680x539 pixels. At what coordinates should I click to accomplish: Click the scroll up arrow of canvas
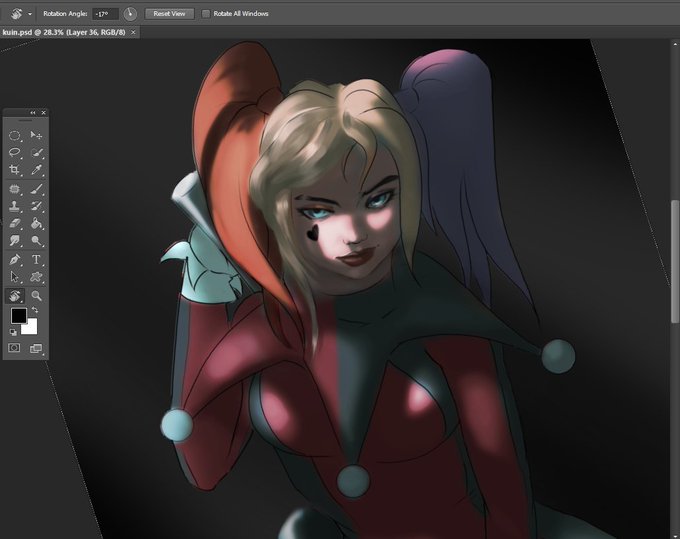[675, 43]
